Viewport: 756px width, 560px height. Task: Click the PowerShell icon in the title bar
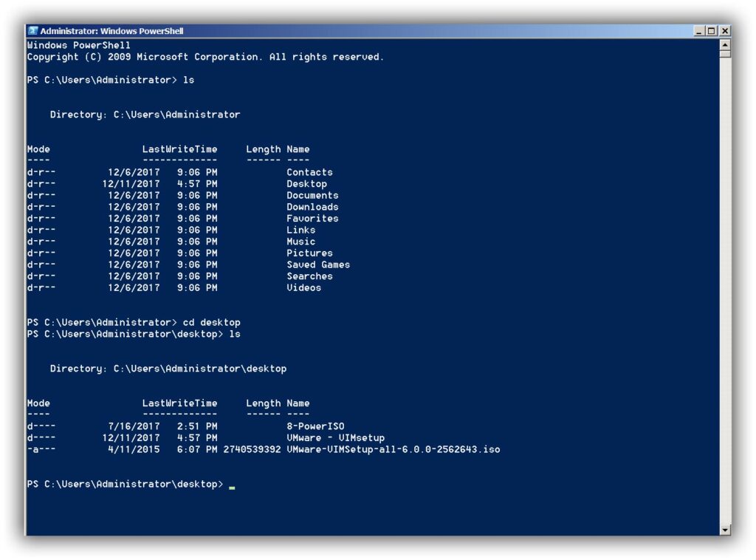33,31
